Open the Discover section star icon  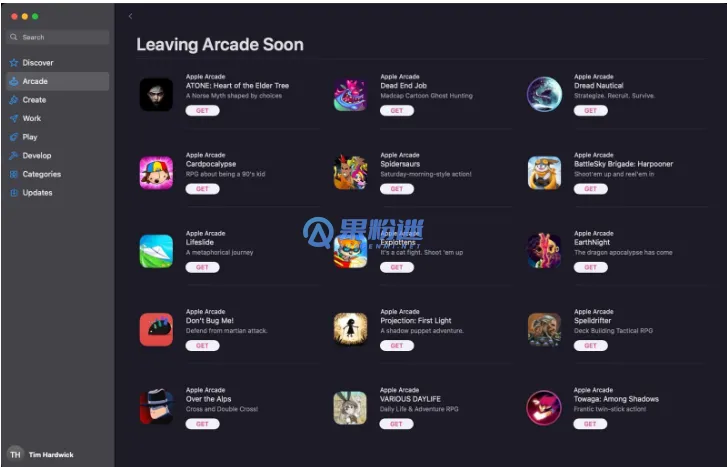(x=14, y=63)
